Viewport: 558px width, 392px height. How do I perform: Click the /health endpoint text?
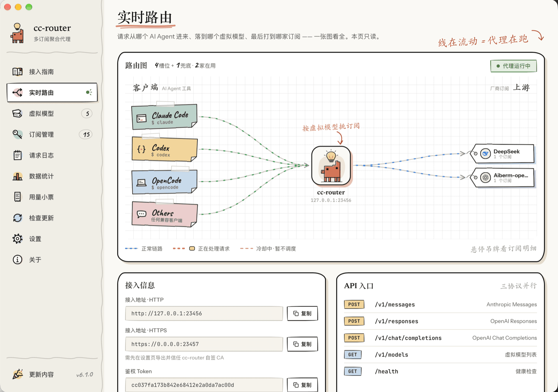click(386, 371)
